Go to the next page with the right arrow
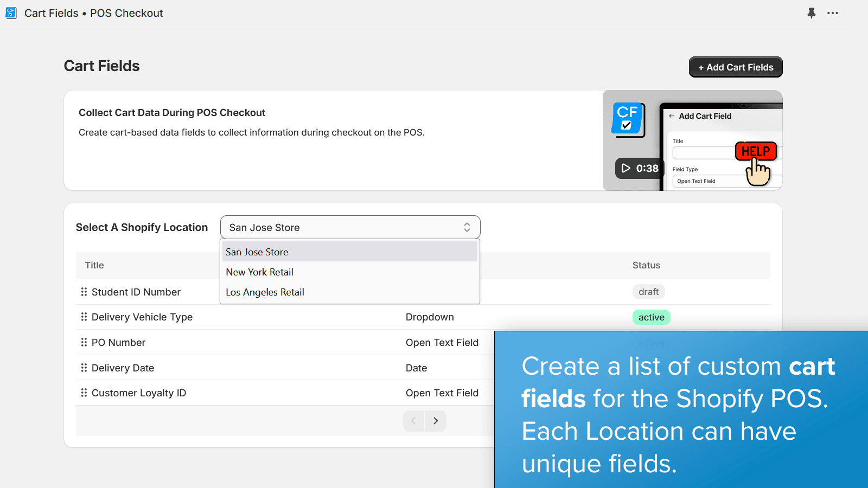The image size is (868, 488). pos(435,421)
